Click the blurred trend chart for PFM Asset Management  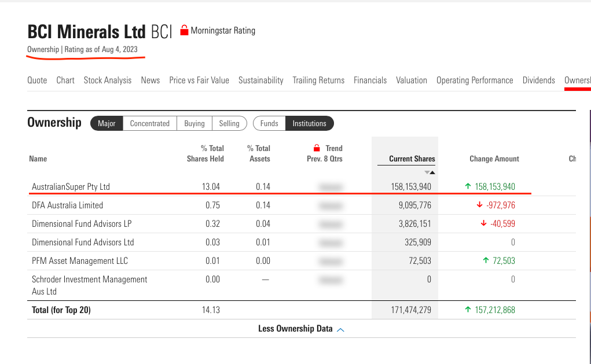coord(331,261)
